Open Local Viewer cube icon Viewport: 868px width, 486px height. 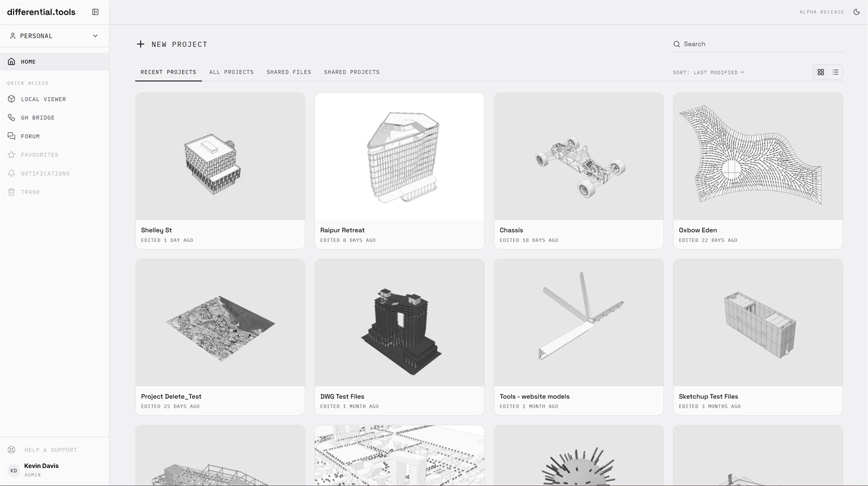(11, 99)
